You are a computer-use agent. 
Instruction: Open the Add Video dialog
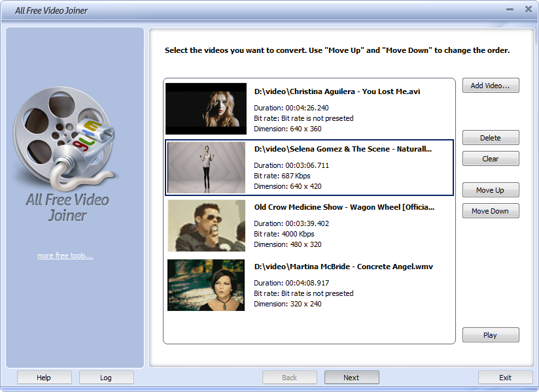[x=491, y=85]
